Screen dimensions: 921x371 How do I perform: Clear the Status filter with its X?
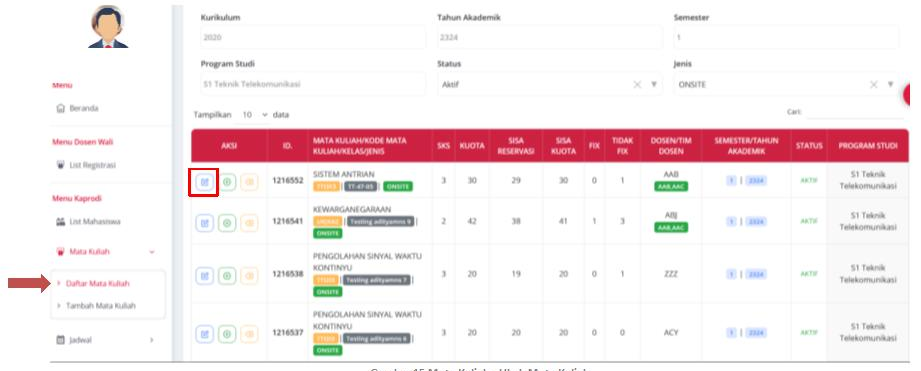[x=637, y=85]
